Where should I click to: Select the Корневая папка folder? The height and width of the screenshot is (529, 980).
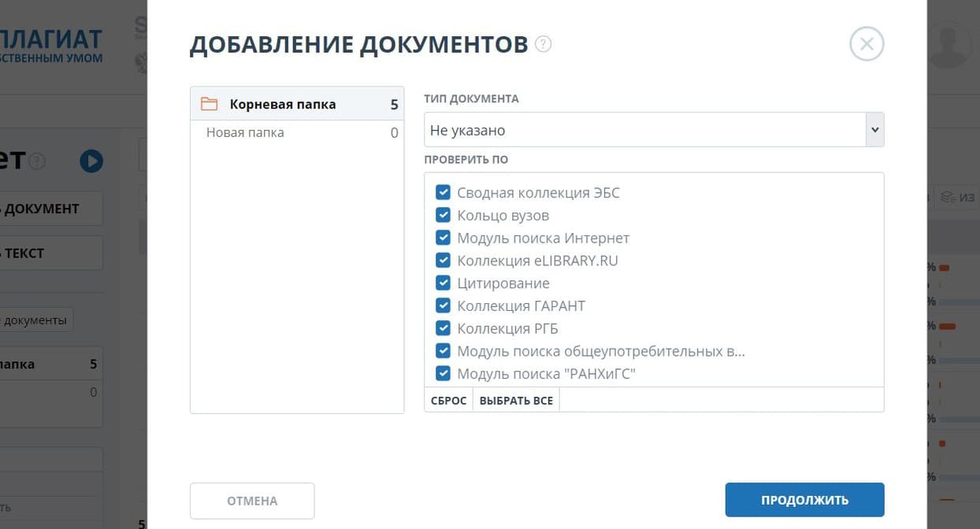282,104
